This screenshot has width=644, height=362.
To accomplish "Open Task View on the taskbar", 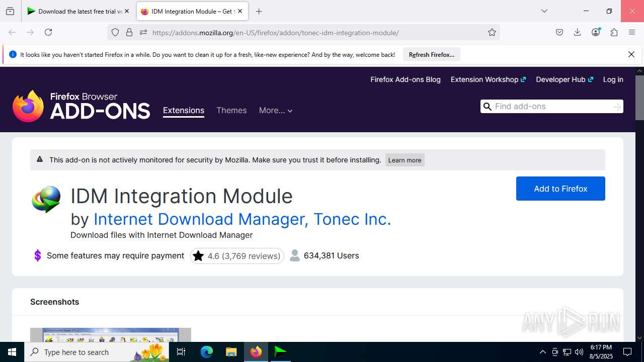I will [x=181, y=352].
